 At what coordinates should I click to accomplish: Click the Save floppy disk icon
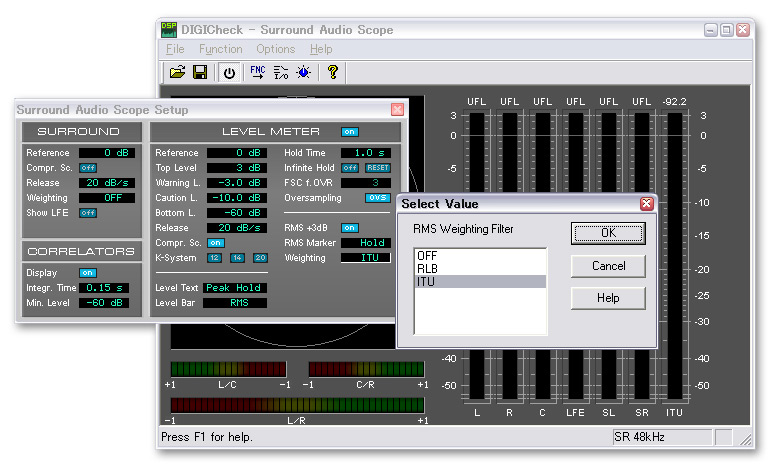[200, 72]
